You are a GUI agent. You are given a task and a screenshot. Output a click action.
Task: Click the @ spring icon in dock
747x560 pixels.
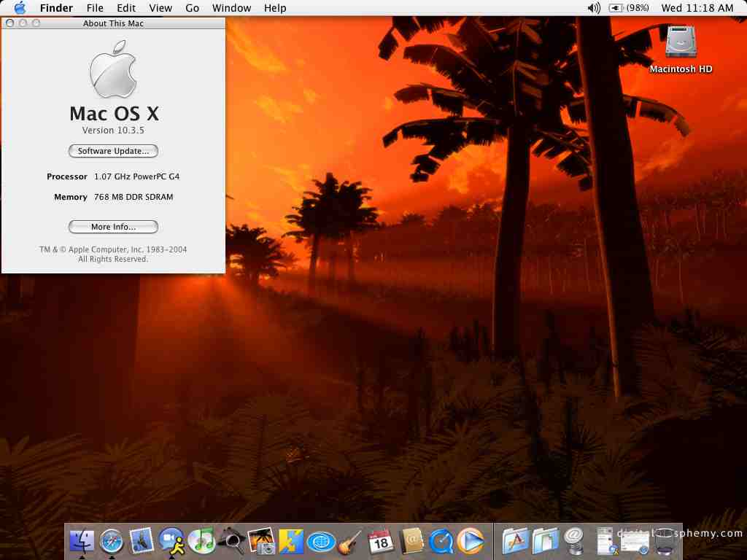[575, 542]
